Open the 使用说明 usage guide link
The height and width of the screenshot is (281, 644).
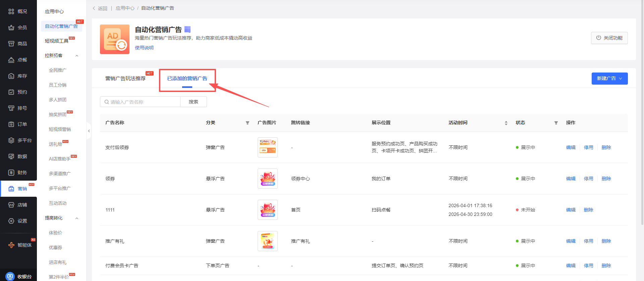[x=144, y=48]
